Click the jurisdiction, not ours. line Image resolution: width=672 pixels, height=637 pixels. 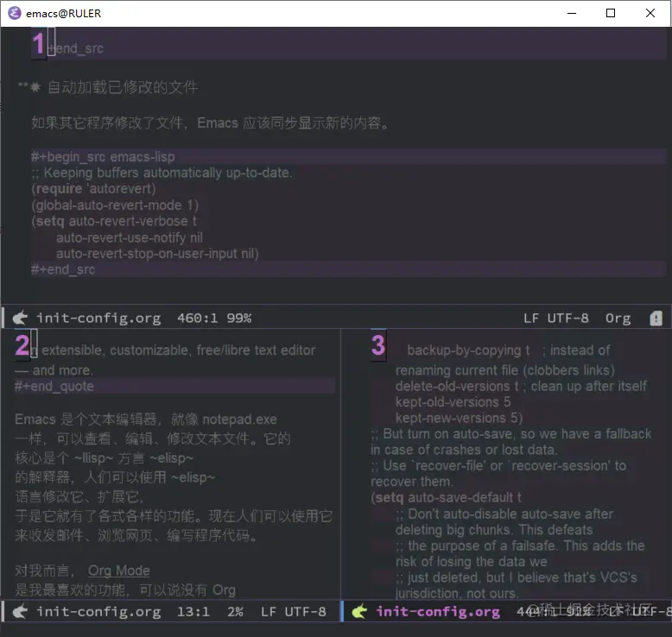tap(457, 593)
